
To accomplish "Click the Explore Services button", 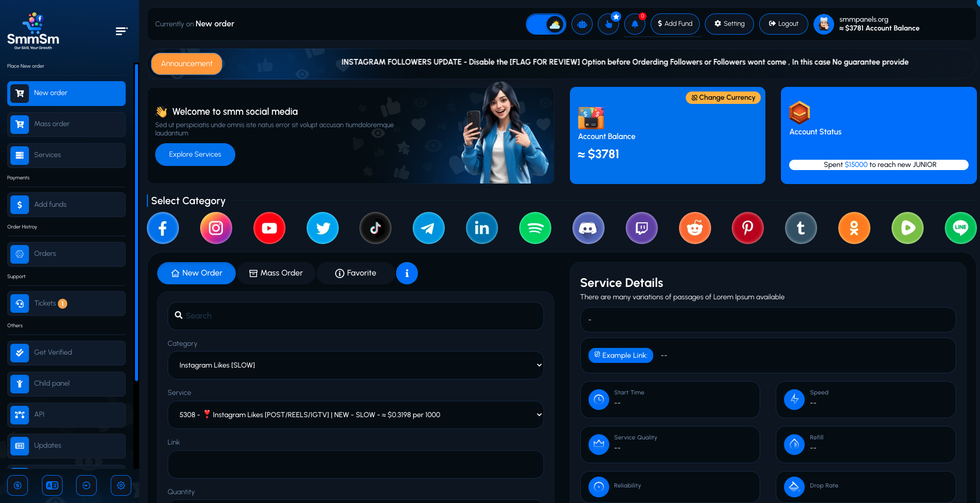I will 195,155.
